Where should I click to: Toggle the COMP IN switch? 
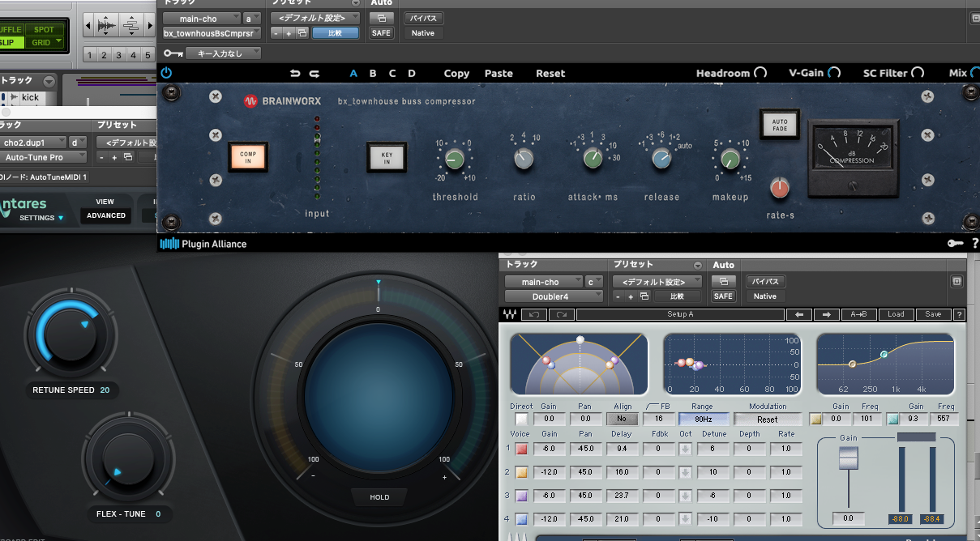tap(247, 155)
